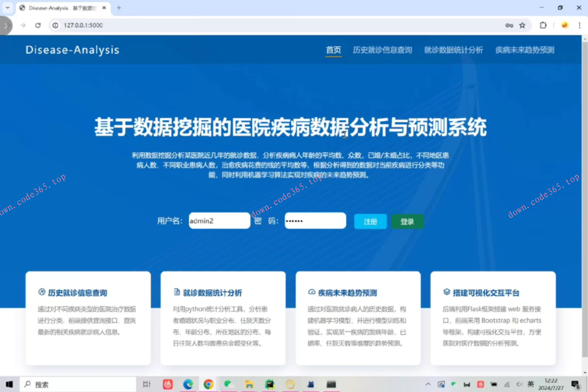The height and width of the screenshot is (392, 588).
Task: Switch to the 就诊数据统计分析 nav item
Action: click(454, 50)
